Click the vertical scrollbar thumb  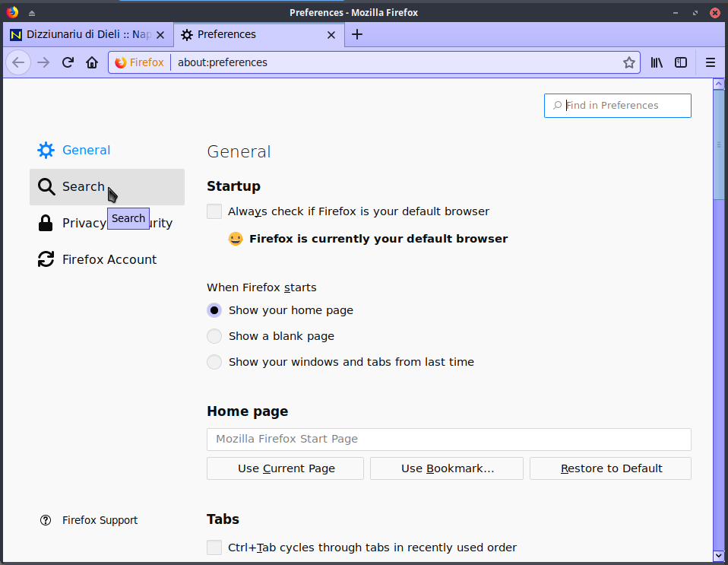[x=719, y=144]
